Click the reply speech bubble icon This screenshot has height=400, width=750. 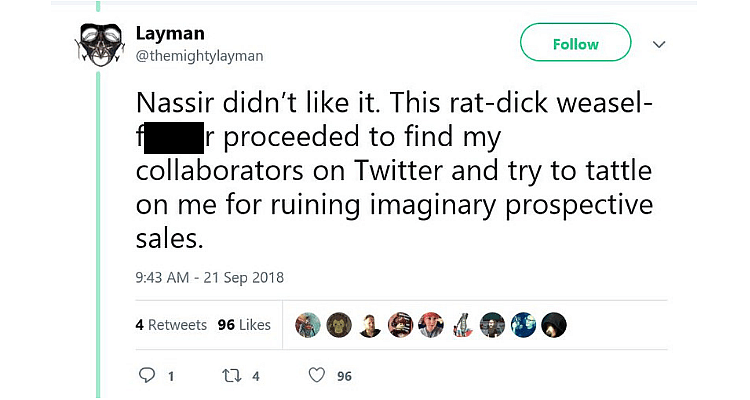[x=147, y=376]
